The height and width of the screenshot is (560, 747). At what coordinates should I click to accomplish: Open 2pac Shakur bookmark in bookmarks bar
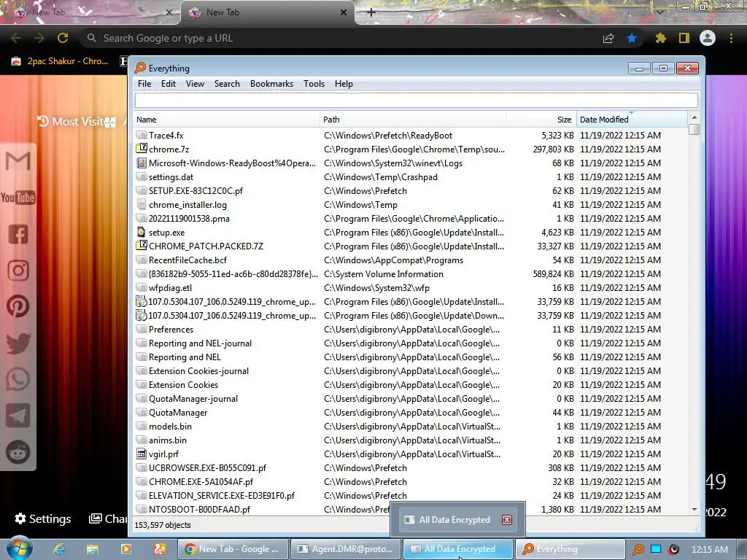(x=60, y=61)
